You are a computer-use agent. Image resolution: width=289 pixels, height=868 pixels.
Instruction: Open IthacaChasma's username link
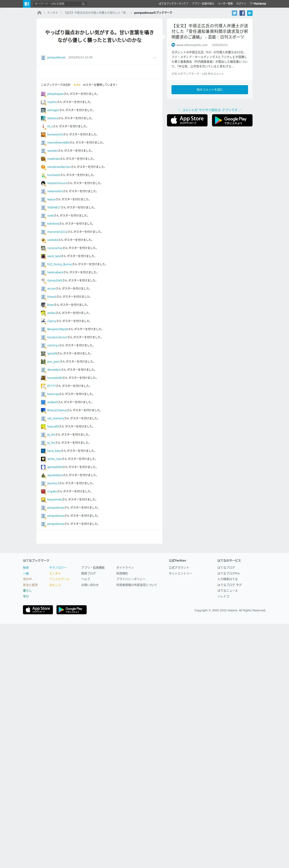[x=57, y=410]
